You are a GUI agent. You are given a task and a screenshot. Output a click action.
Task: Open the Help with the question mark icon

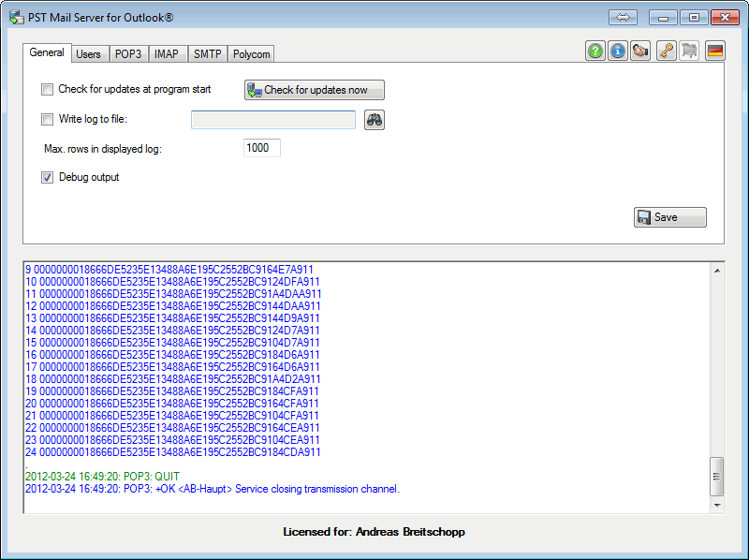[595, 51]
